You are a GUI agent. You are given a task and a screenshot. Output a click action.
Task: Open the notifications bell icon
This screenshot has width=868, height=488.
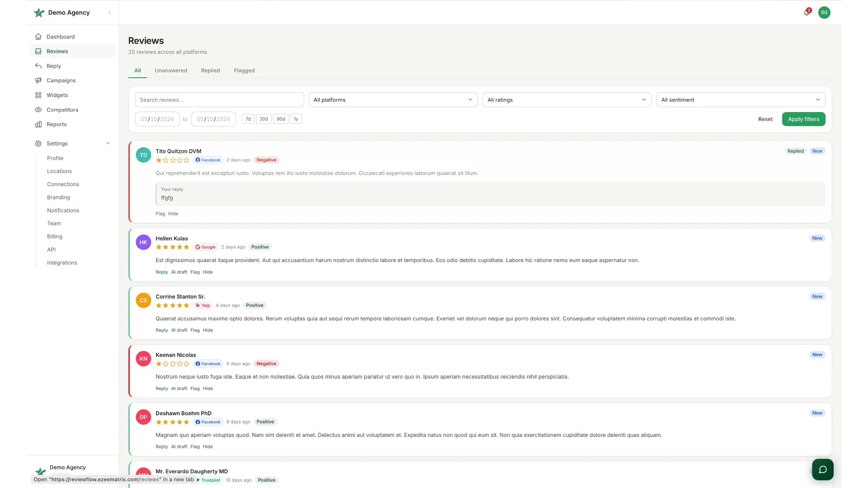pyautogui.click(x=807, y=13)
